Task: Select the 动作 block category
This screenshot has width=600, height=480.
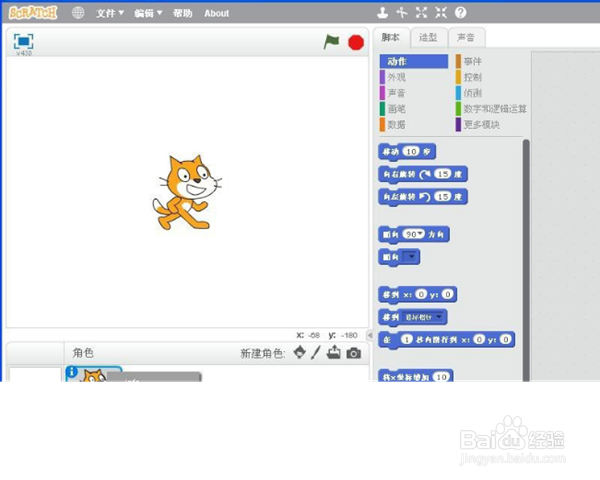Action: click(x=414, y=61)
